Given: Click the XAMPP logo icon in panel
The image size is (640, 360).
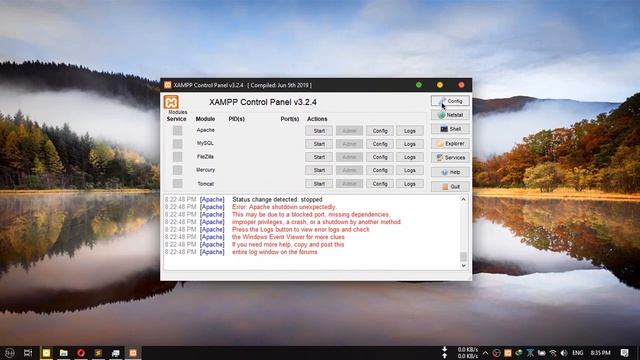Looking at the screenshot, I should coord(171,102).
